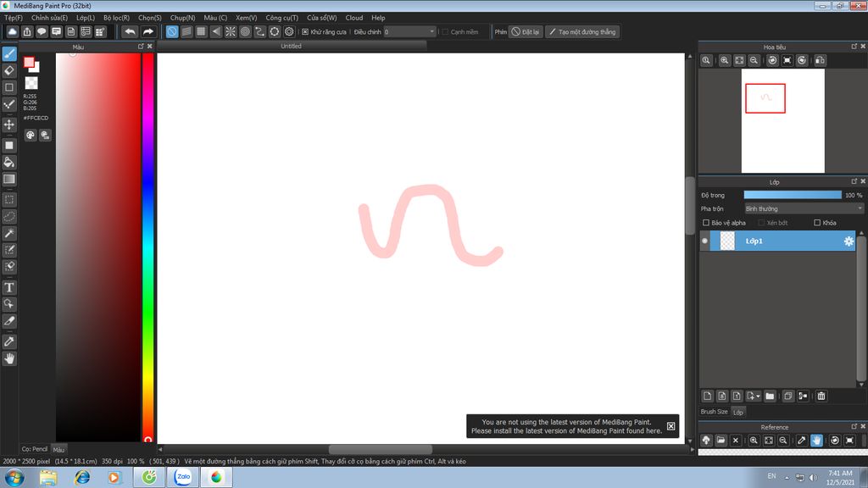This screenshot has height=488, width=868.
Task: Close the Màu color panel
Action: coord(149,47)
